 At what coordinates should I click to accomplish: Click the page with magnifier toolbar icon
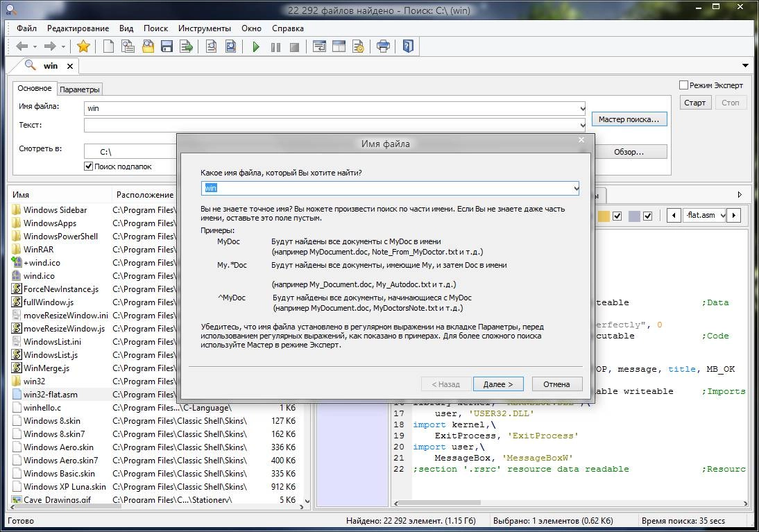click(211, 46)
